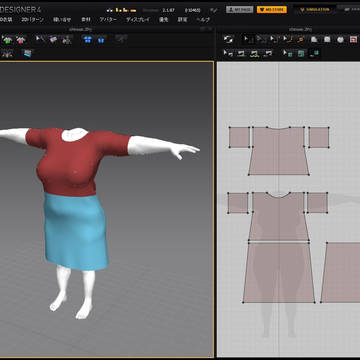Select the upper right sleeve pattern piece
Viewport: 360px width, 360px height.
[319, 137]
